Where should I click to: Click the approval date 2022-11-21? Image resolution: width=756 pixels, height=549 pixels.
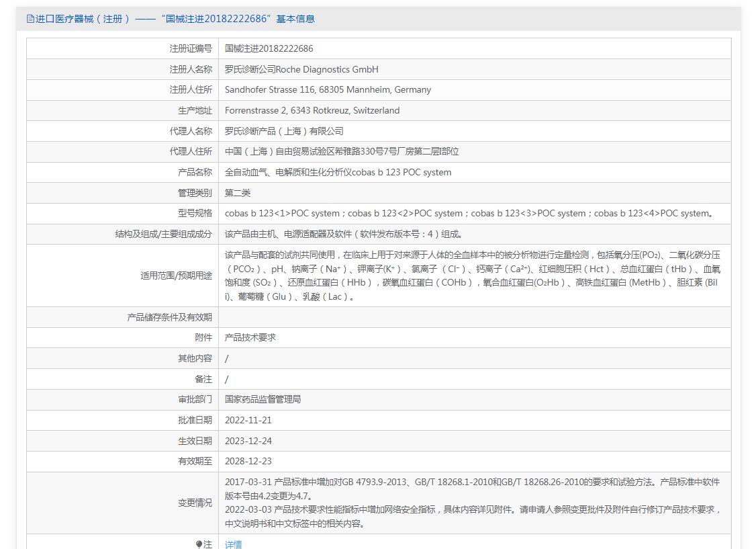click(248, 420)
